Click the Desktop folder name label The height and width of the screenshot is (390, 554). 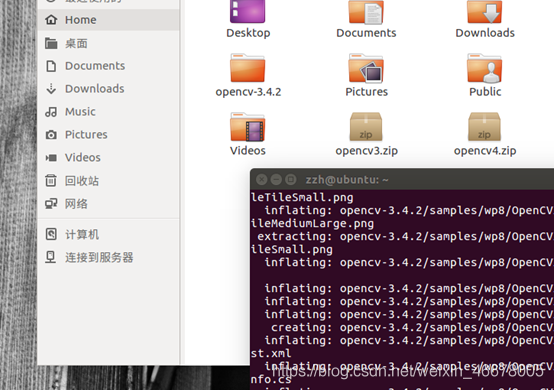pyautogui.click(x=248, y=33)
